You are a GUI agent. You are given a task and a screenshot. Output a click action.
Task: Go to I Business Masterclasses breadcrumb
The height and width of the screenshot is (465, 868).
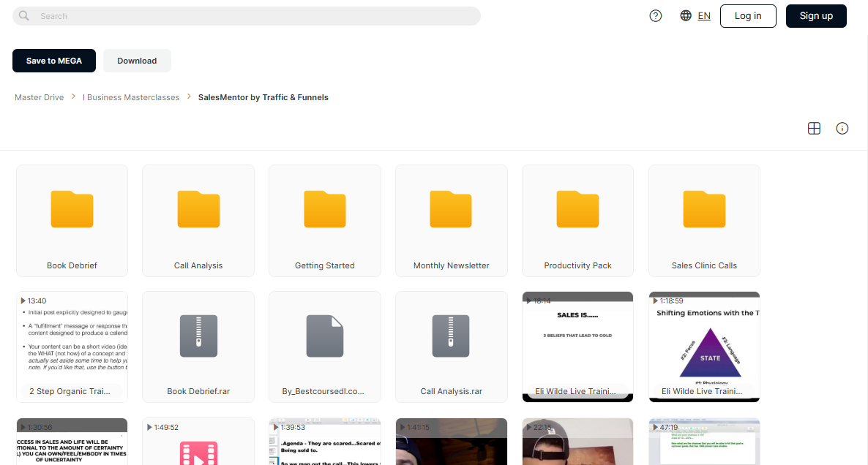131,97
